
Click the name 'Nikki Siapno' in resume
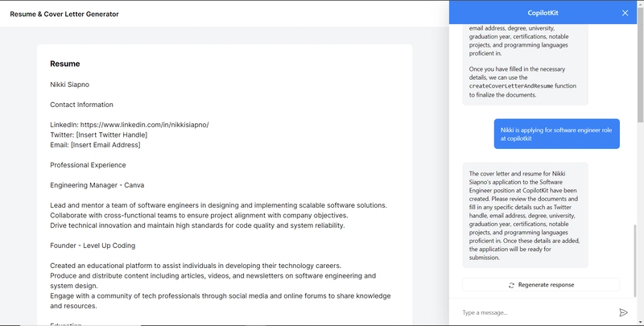pyautogui.click(x=69, y=85)
